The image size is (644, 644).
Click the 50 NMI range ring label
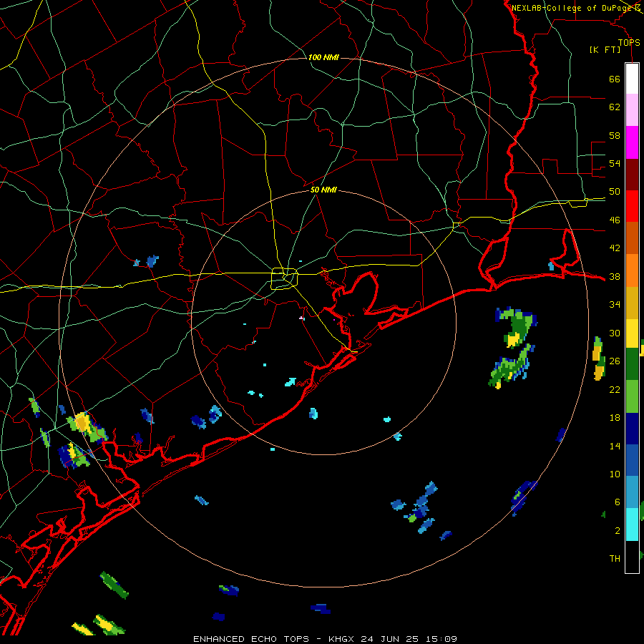323,190
